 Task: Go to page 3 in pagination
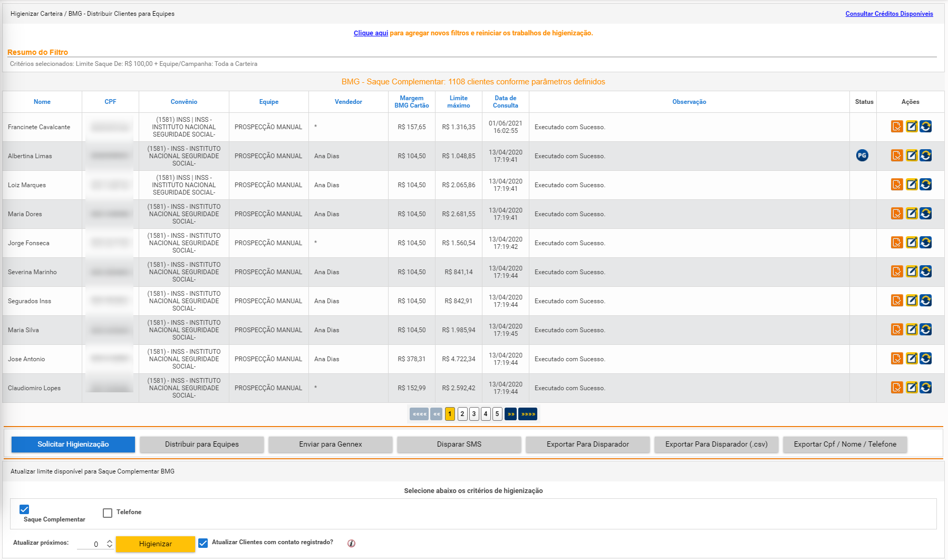click(x=474, y=414)
